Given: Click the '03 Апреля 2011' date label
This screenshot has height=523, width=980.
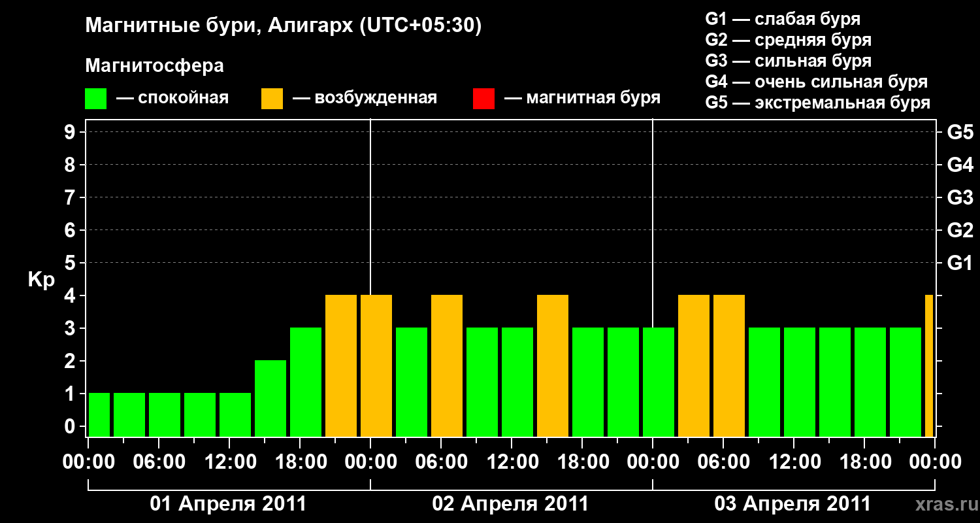Looking at the screenshot, I should 792,503.
